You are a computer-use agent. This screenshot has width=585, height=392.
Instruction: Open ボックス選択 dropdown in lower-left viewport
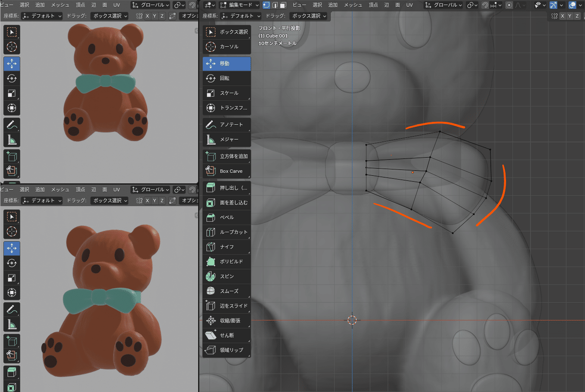pos(110,200)
